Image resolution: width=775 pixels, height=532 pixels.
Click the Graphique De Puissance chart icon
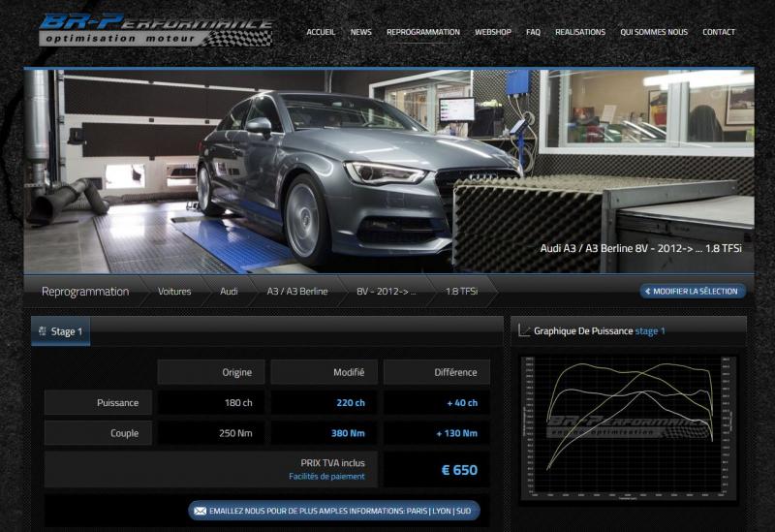click(524, 330)
